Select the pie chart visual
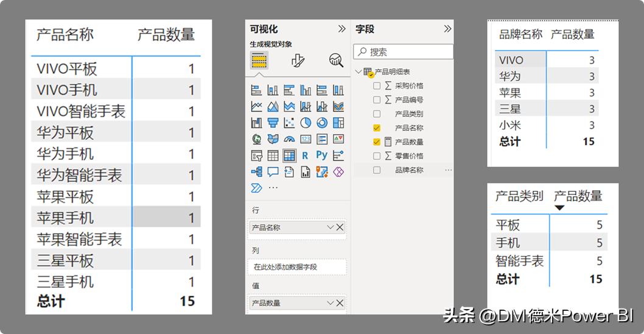 click(x=306, y=123)
